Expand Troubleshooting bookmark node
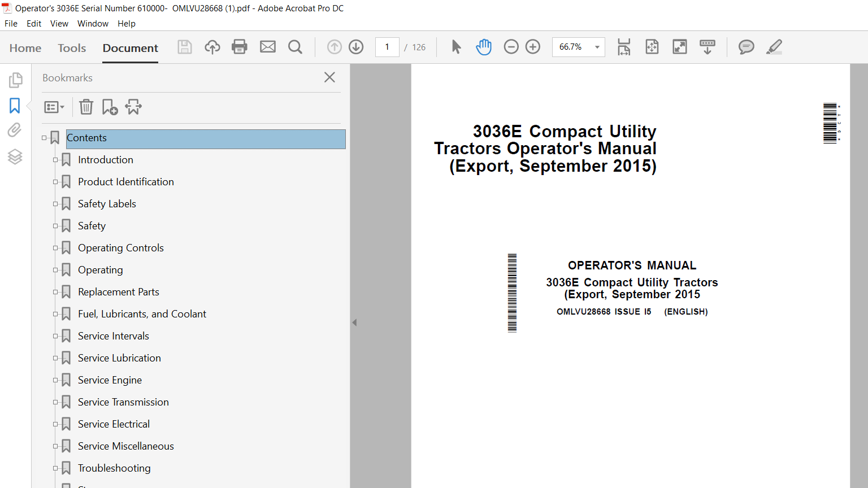Screen dimensions: 868x488 point(55,468)
